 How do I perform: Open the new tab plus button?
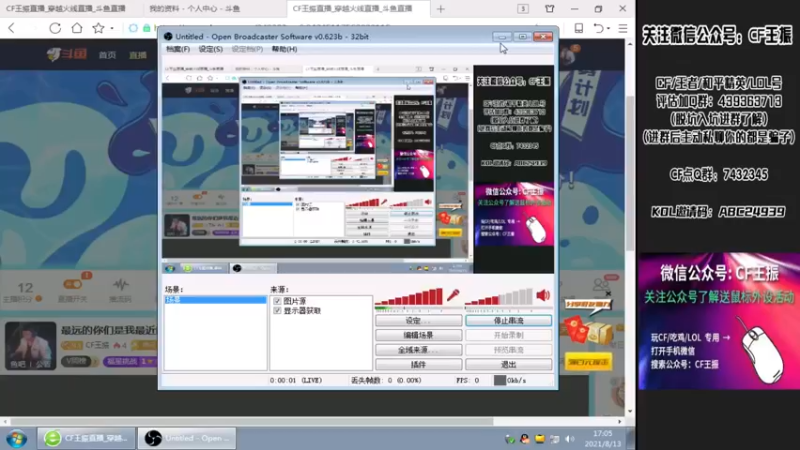click(x=441, y=9)
